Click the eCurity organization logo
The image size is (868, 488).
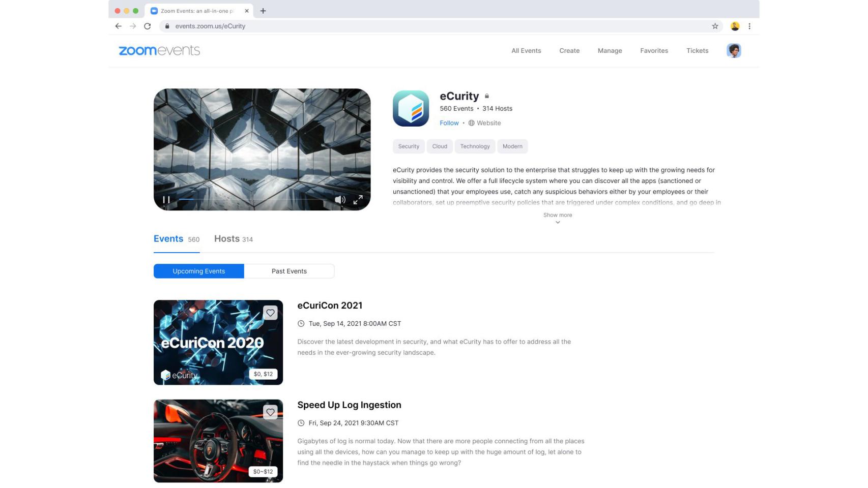coord(411,108)
